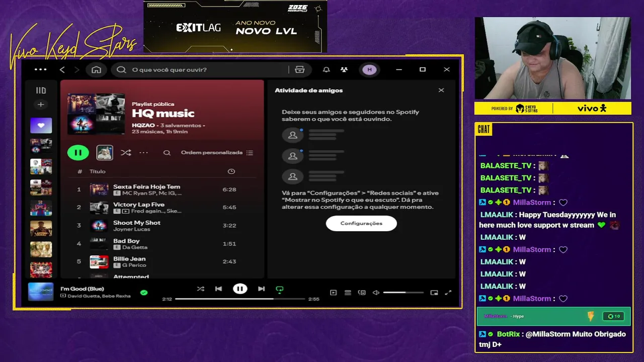
Task: Click magnifier icon in top search bar
Action: coord(121,69)
